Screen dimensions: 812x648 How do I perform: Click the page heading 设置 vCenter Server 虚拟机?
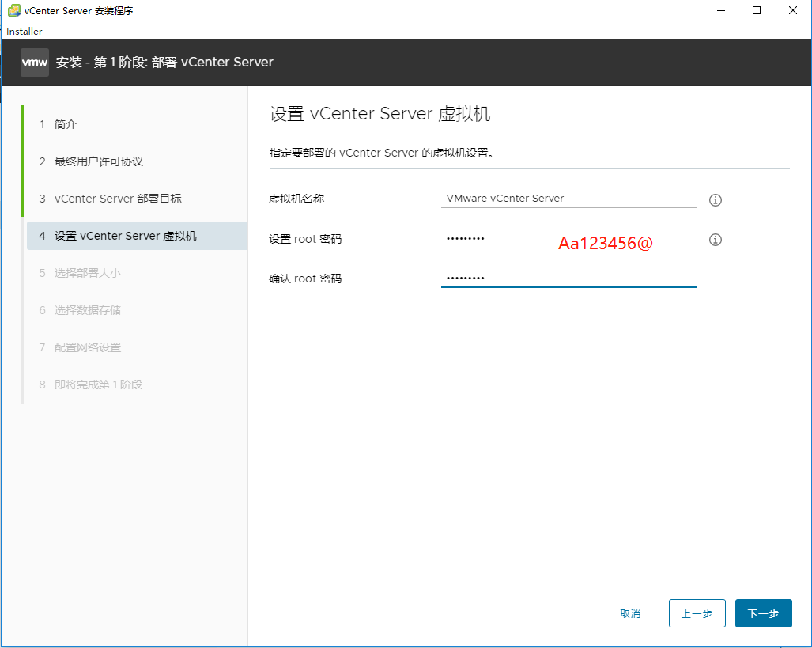pos(380,113)
